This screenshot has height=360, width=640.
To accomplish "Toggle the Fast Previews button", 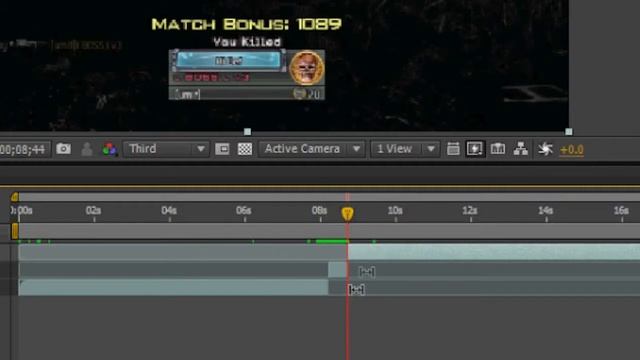I will tap(475, 149).
